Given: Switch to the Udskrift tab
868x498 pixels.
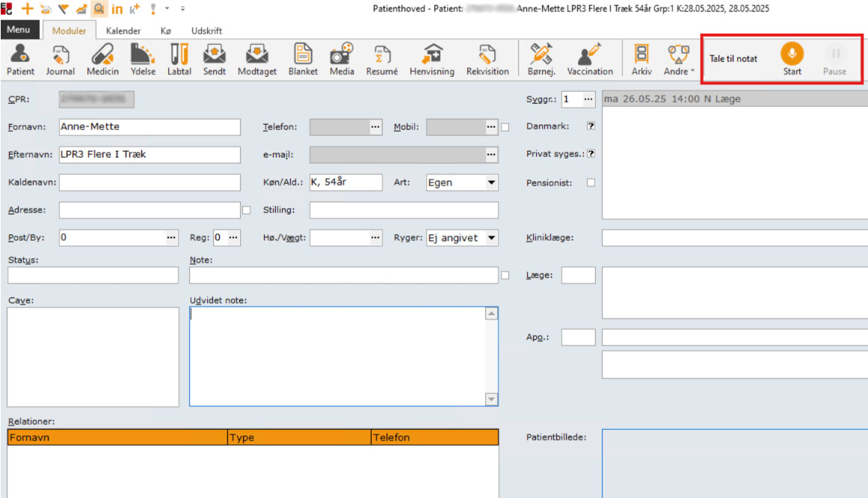Looking at the screenshot, I should pyautogui.click(x=206, y=31).
